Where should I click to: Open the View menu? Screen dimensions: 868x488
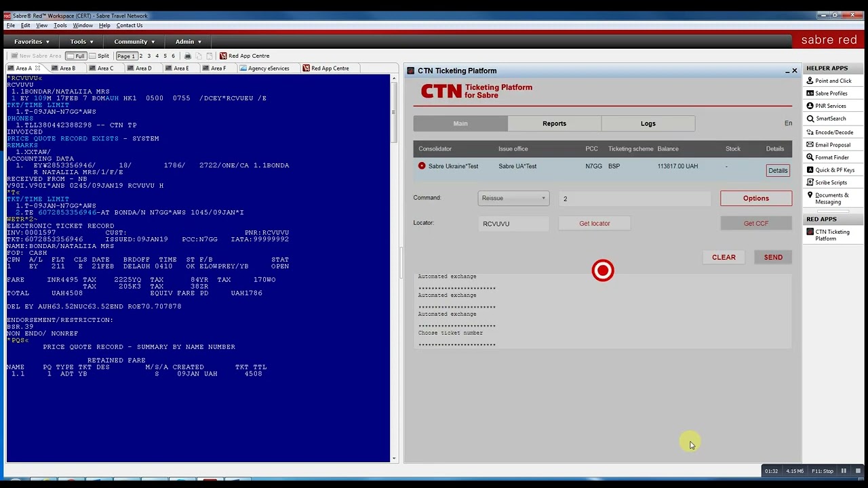(41, 25)
